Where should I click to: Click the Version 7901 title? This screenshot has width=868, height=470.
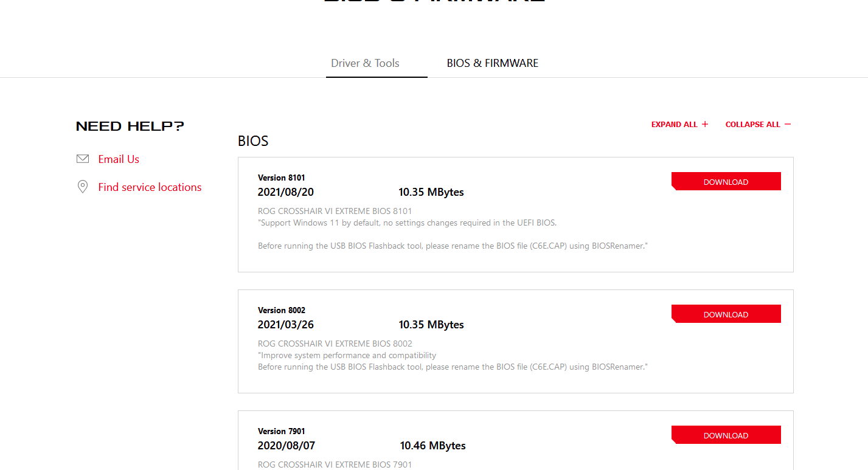click(x=282, y=431)
